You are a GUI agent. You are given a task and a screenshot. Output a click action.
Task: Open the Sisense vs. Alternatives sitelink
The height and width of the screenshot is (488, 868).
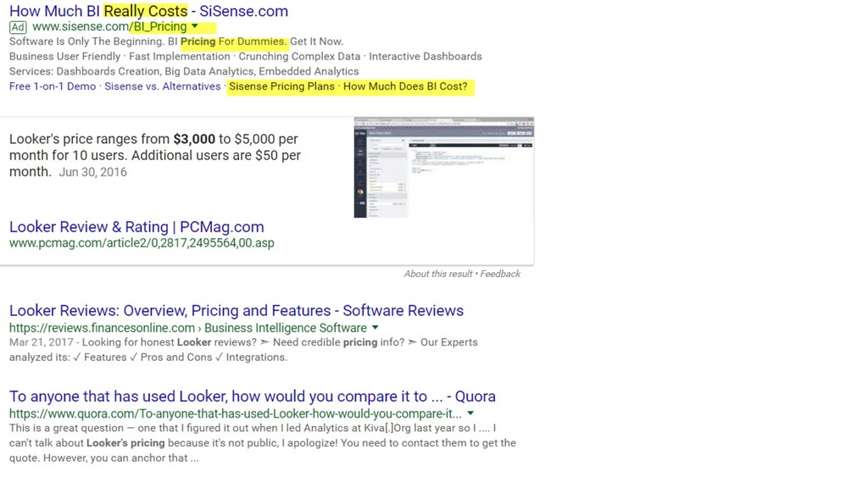coord(163,86)
